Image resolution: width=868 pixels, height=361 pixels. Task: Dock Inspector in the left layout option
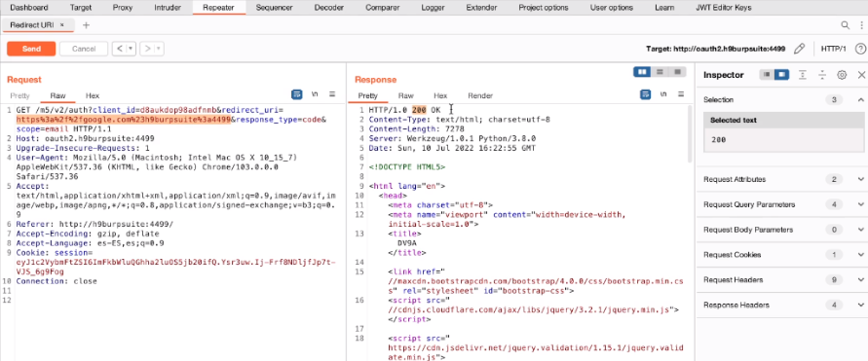point(767,75)
